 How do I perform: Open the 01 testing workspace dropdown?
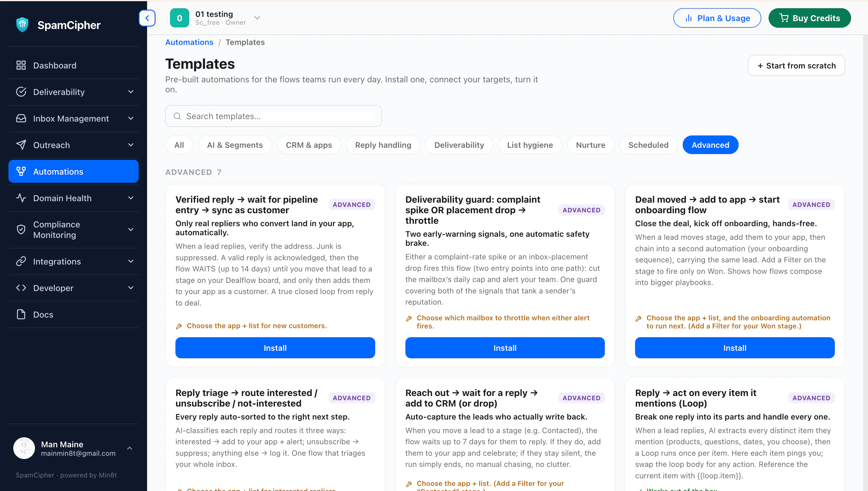[257, 18]
